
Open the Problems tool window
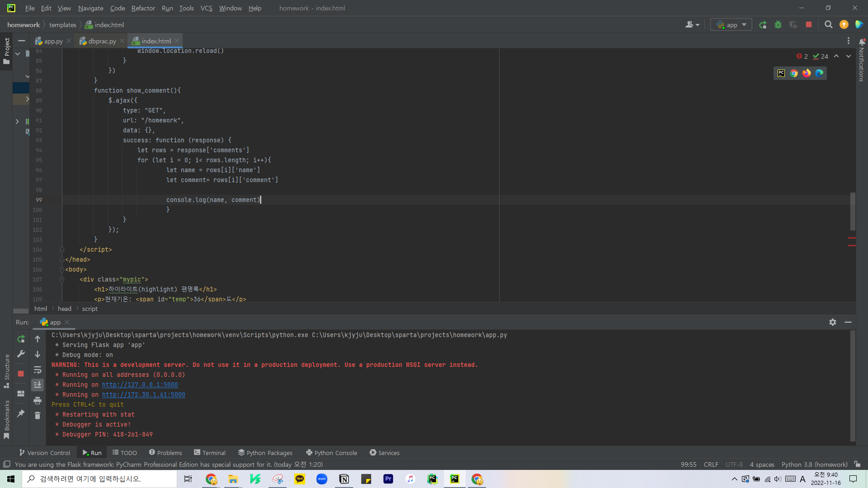[x=165, y=453]
